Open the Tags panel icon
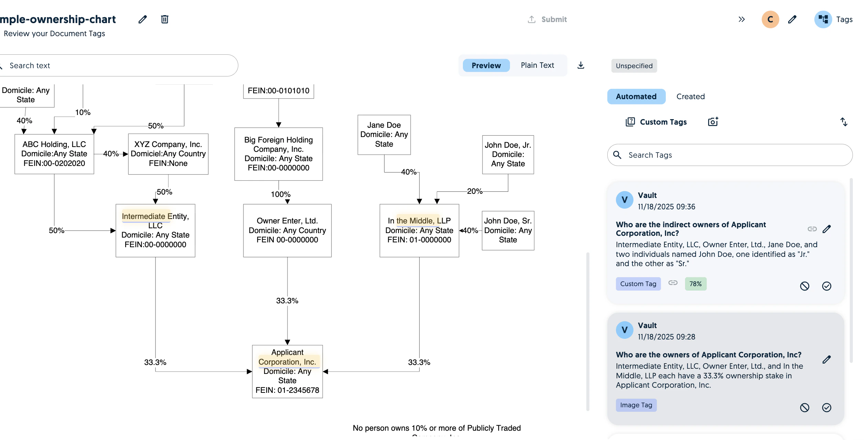868x440 pixels. point(823,19)
